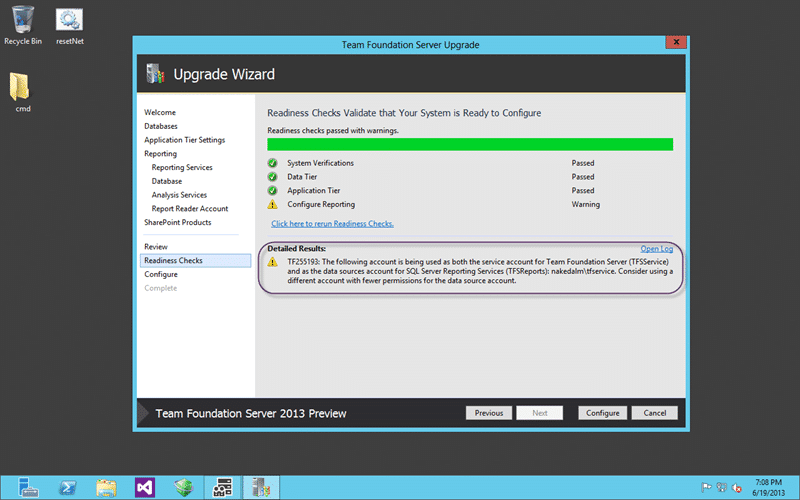This screenshot has width=800, height=500.
Task: Click the Configure Reporting warning icon
Action: 272,204
